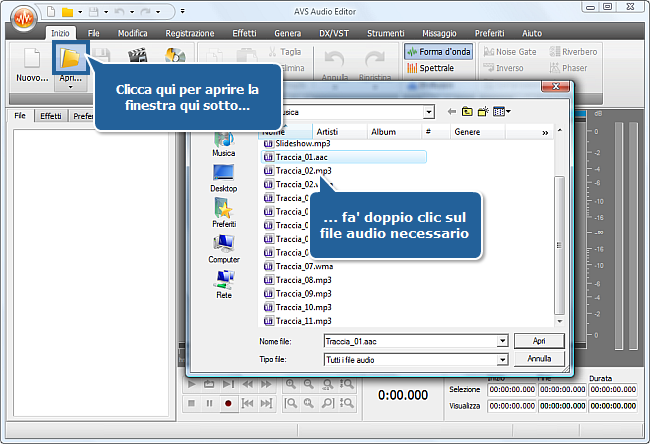Expand the Nome file combo box
650x444 pixels.
tap(501, 341)
